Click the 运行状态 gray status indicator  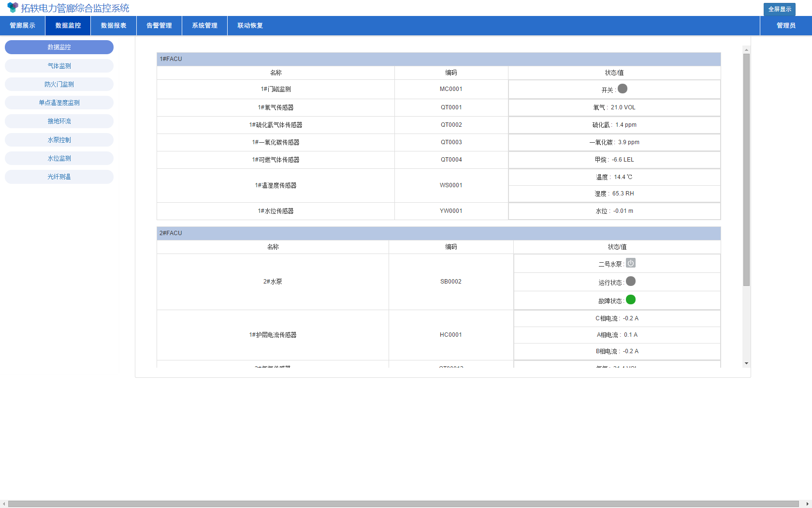[631, 281]
